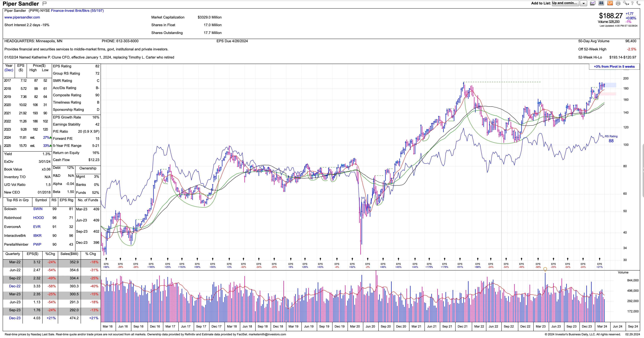This screenshot has height=338, width=644.
Task: Click the Dec-23 quarterly link
Action: point(15,318)
